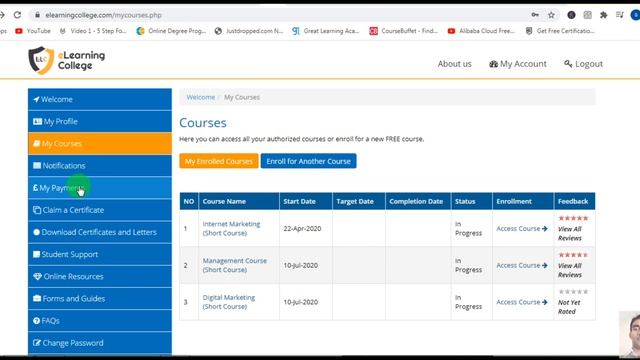The image size is (640, 360).
Task: Open My Profile in the sidebar
Action: (100, 121)
